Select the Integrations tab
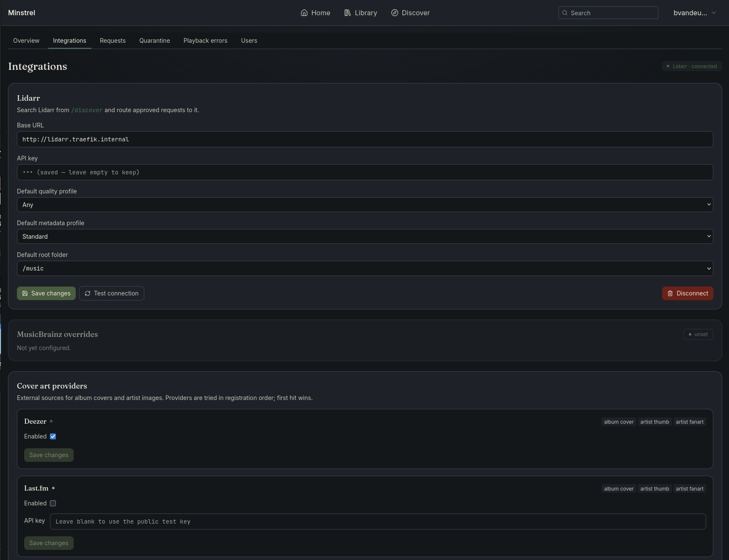The width and height of the screenshot is (729, 560). 69,41
